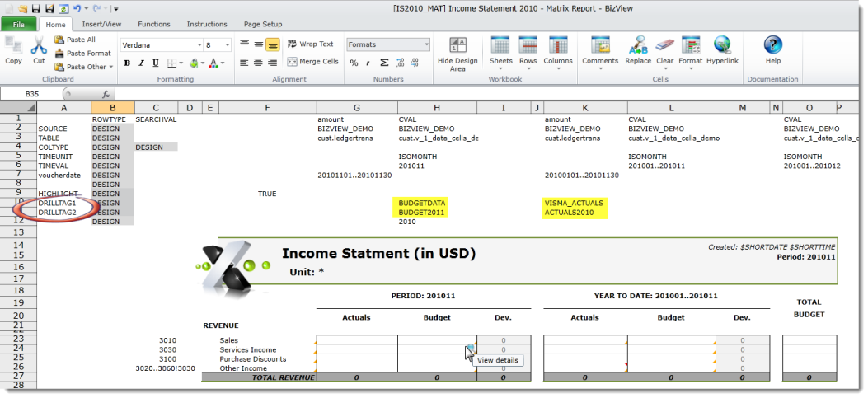Image resolution: width=868 pixels, height=398 pixels.
Task: Open the Formats number dropdown
Action: pyautogui.click(x=388, y=44)
